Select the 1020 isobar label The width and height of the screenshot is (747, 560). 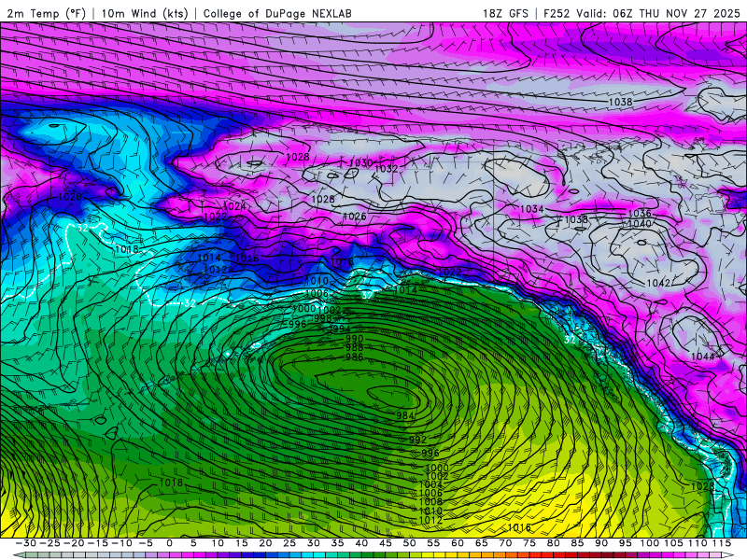pyautogui.click(x=69, y=197)
